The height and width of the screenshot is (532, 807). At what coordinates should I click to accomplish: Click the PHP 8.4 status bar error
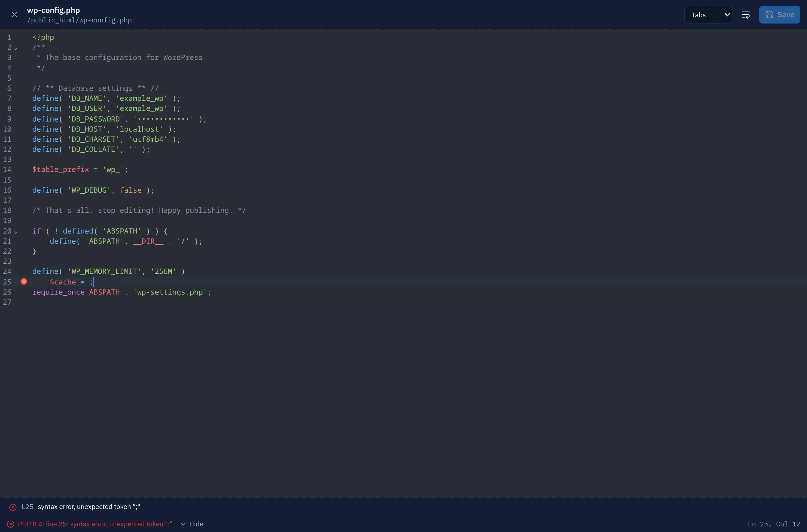(95, 524)
